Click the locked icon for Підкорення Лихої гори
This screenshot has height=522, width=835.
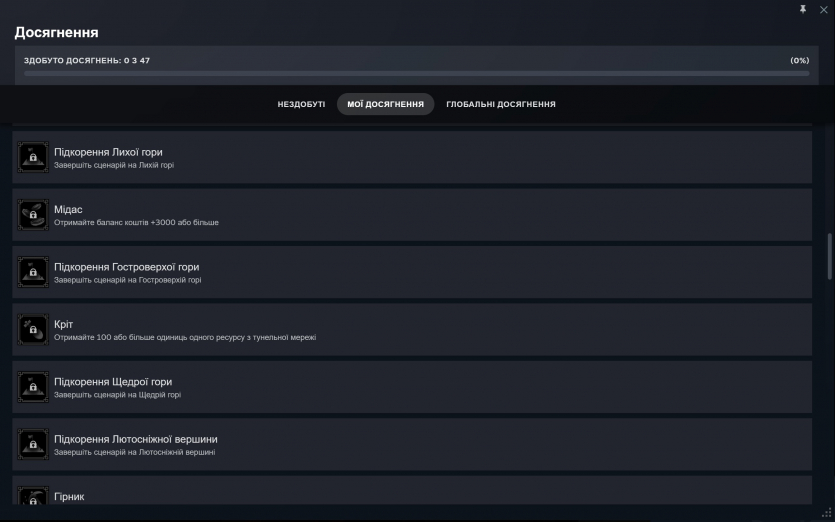point(33,157)
